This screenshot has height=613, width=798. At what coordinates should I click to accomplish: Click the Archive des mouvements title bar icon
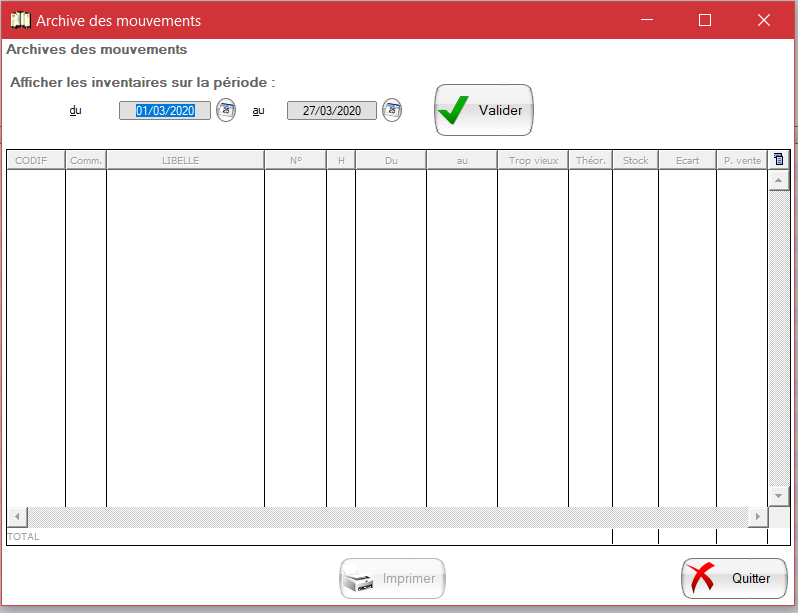19,20
